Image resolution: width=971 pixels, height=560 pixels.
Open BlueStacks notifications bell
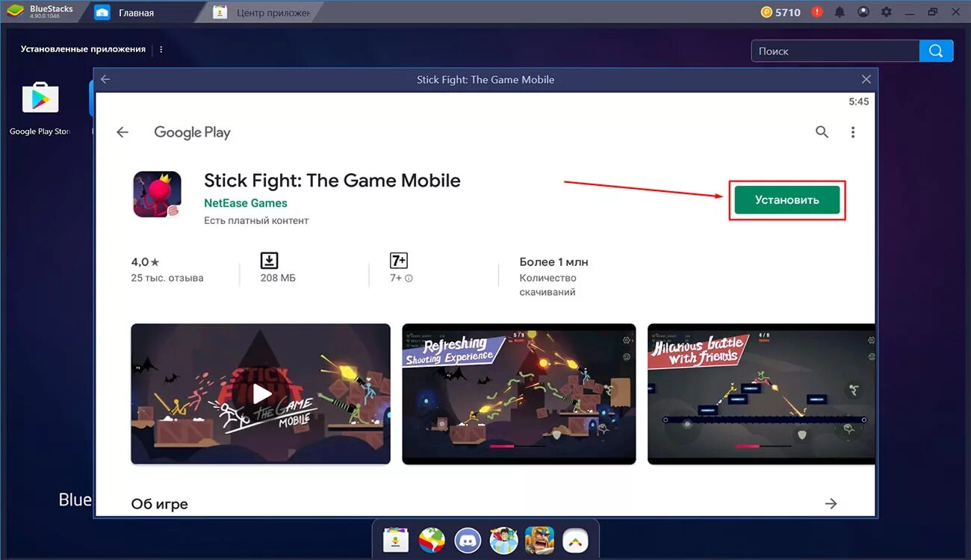click(x=840, y=12)
